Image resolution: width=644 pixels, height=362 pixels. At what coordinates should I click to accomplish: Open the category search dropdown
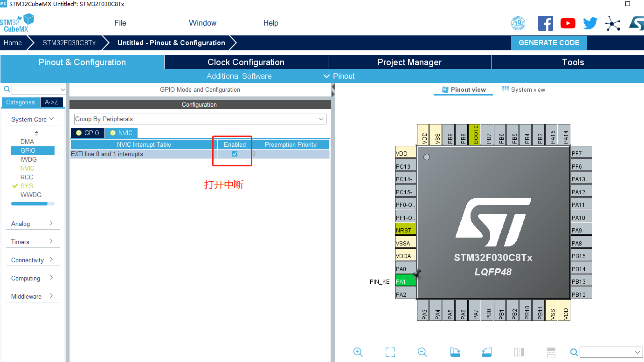click(x=63, y=89)
